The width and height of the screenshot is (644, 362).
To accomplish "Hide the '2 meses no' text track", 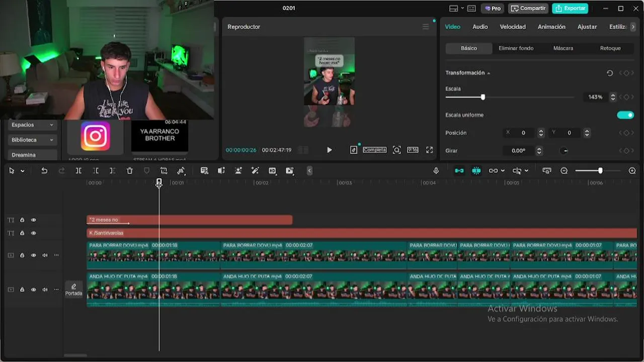I will (34, 220).
